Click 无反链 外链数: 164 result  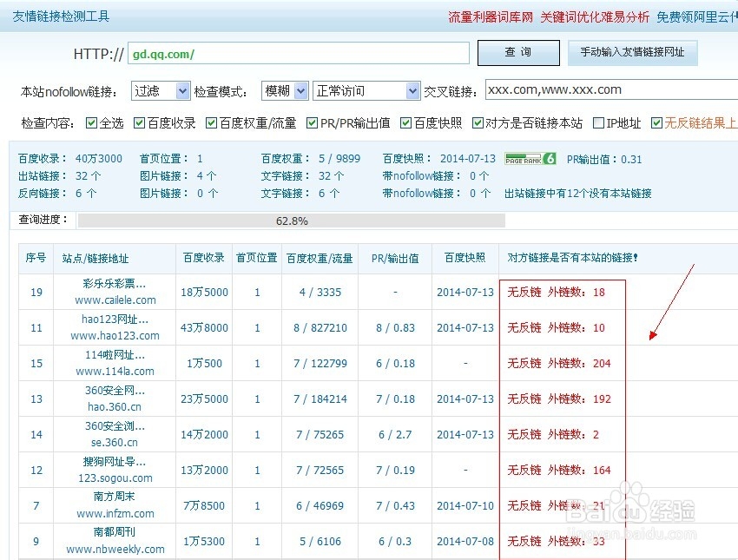coord(558,470)
